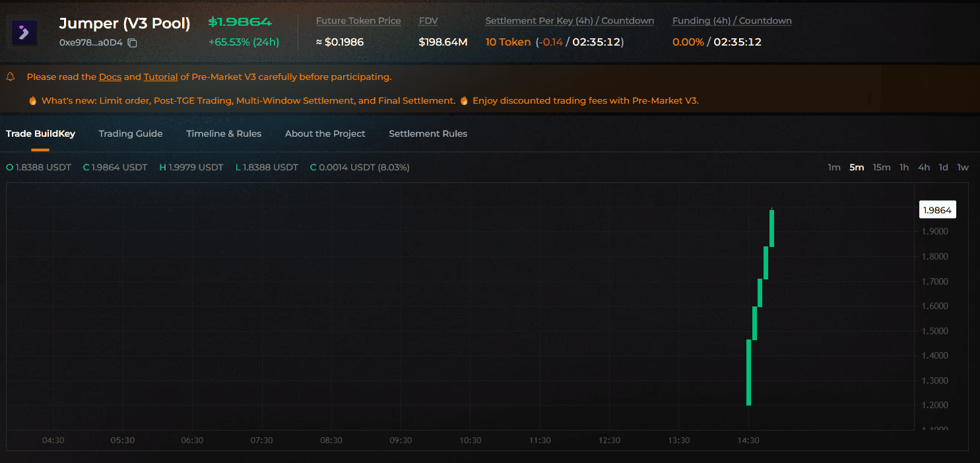Viewport: 980px width, 463px height.
Task: Click the O 1.8388 USDT open value
Action: click(x=38, y=167)
